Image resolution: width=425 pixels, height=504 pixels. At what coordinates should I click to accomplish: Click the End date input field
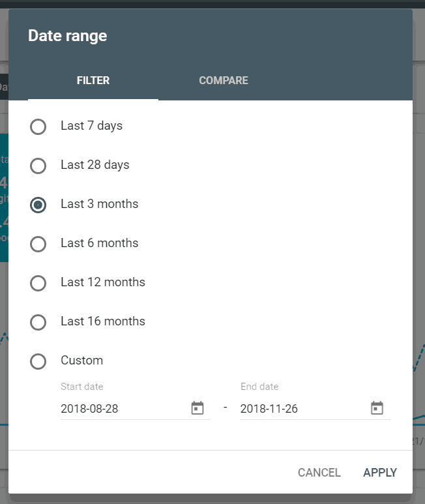pos(300,409)
